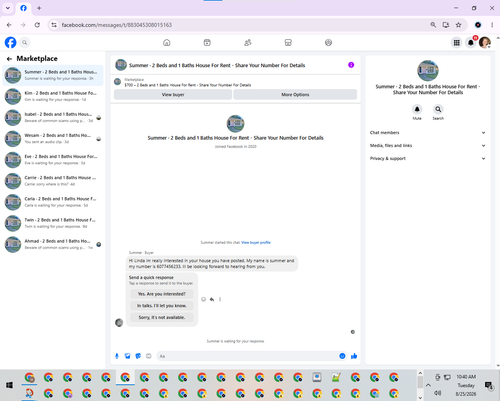Open the Carrie conversation in the list
The image size is (500, 401).
click(53, 181)
